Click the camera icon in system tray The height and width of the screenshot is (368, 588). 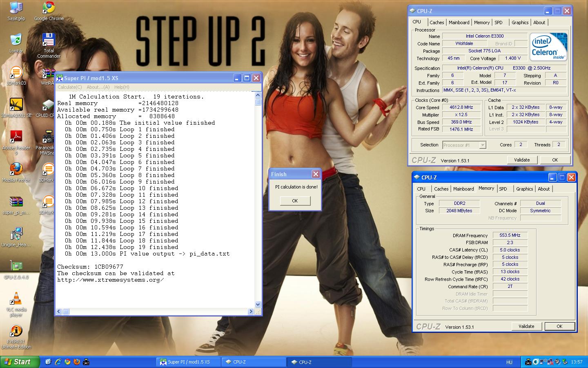tap(528, 362)
